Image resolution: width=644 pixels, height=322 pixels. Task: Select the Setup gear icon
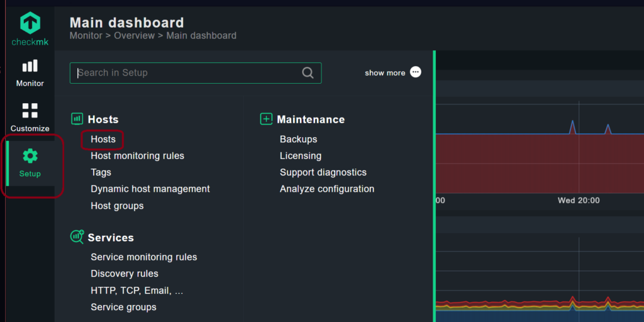coord(30,156)
